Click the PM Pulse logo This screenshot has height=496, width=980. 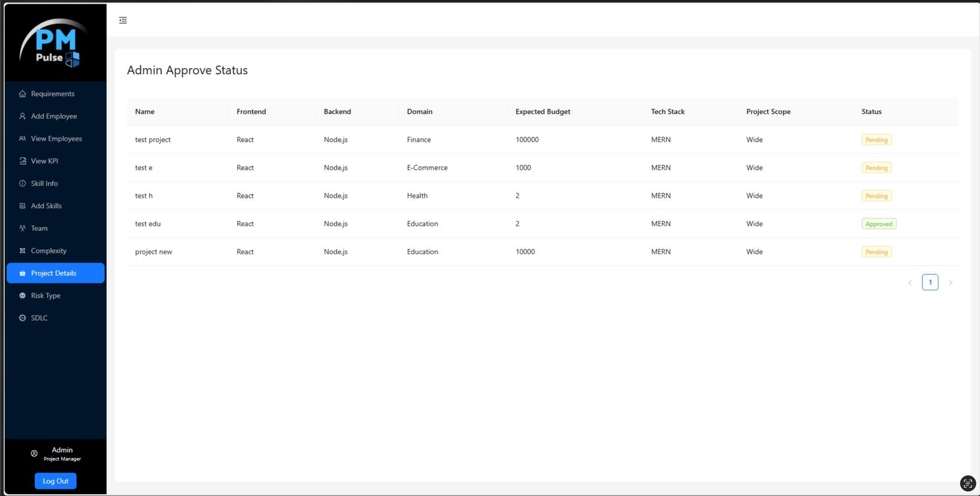point(55,43)
